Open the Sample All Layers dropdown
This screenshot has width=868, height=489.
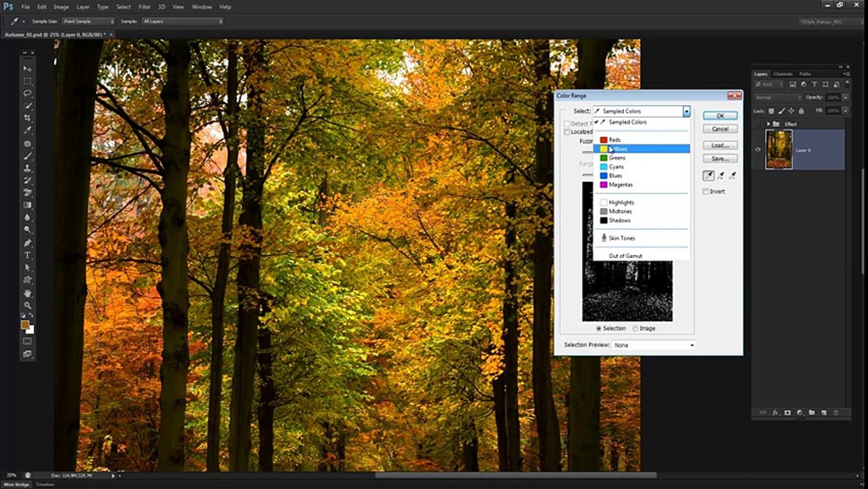pos(182,21)
